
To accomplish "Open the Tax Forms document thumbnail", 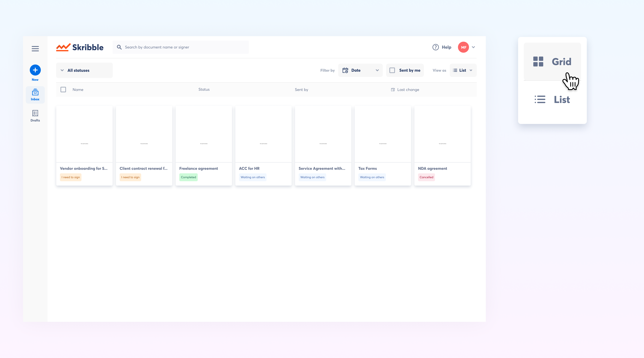I will tap(383, 134).
